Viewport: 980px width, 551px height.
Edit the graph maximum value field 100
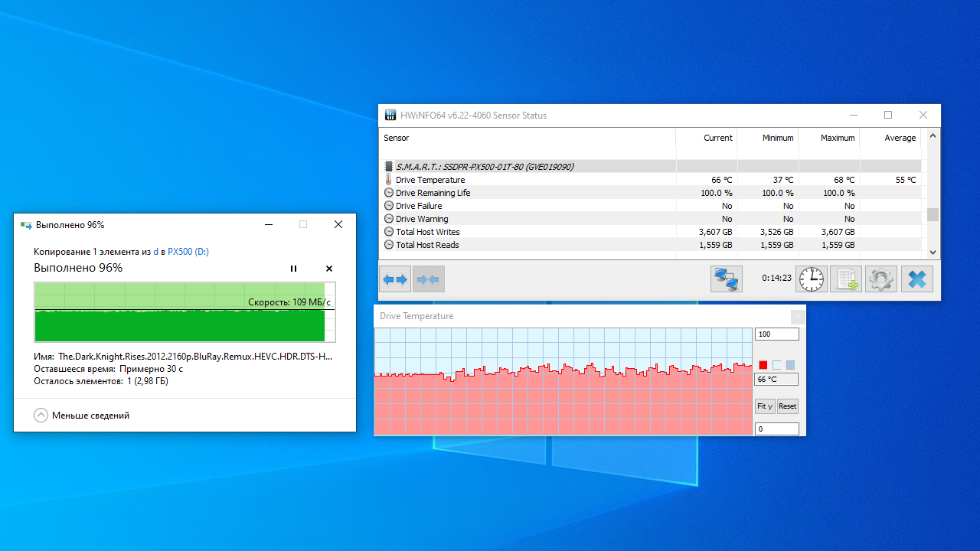click(x=776, y=334)
